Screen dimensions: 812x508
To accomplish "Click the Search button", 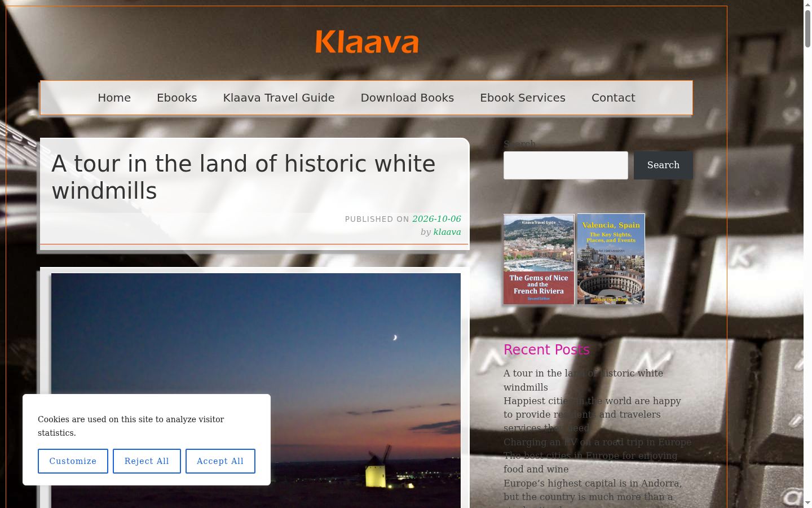I will click(663, 165).
